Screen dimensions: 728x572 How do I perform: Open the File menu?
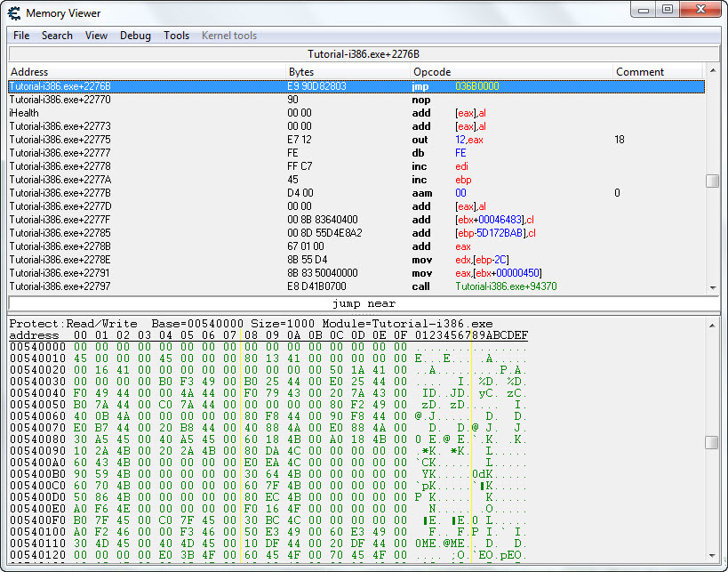click(x=21, y=36)
